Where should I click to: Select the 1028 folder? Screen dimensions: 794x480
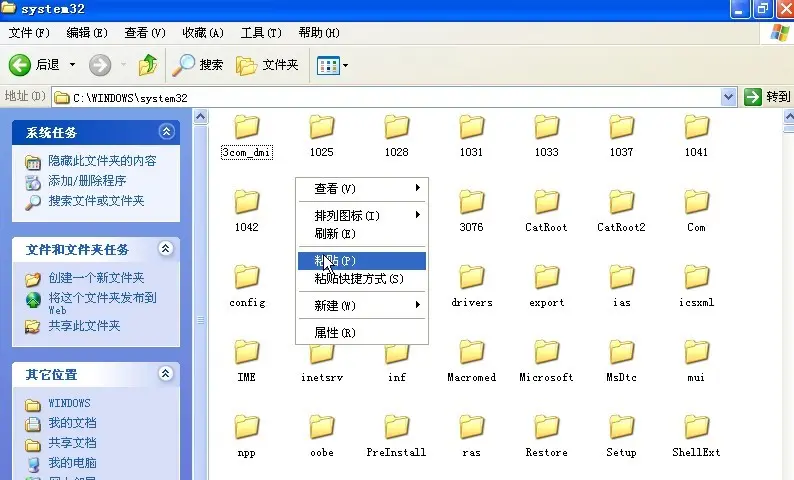(x=396, y=136)
